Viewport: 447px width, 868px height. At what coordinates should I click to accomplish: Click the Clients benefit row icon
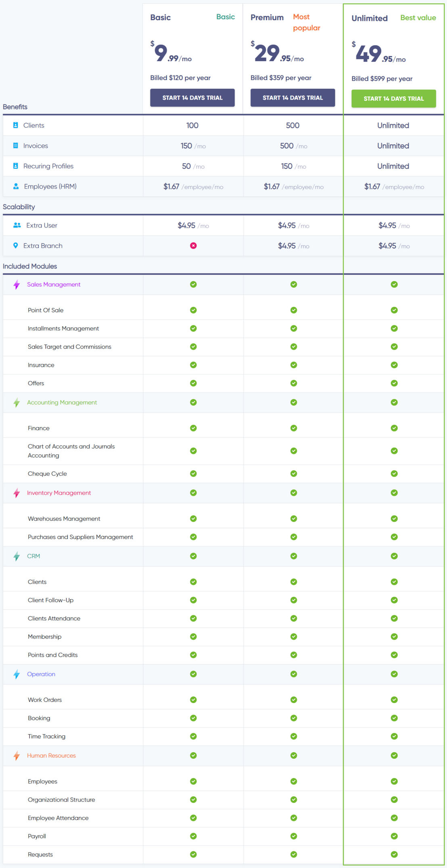15,125
